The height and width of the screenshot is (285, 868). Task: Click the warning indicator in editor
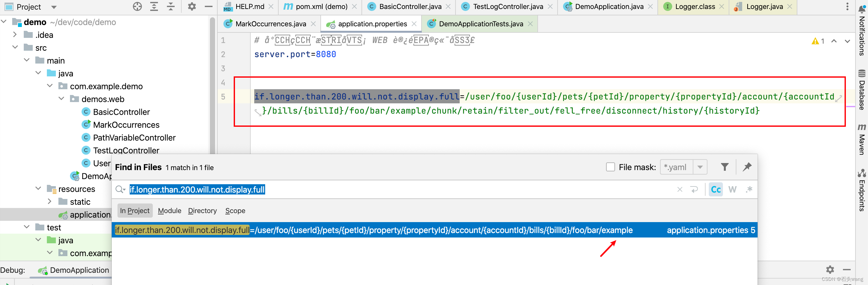(818, 41)
